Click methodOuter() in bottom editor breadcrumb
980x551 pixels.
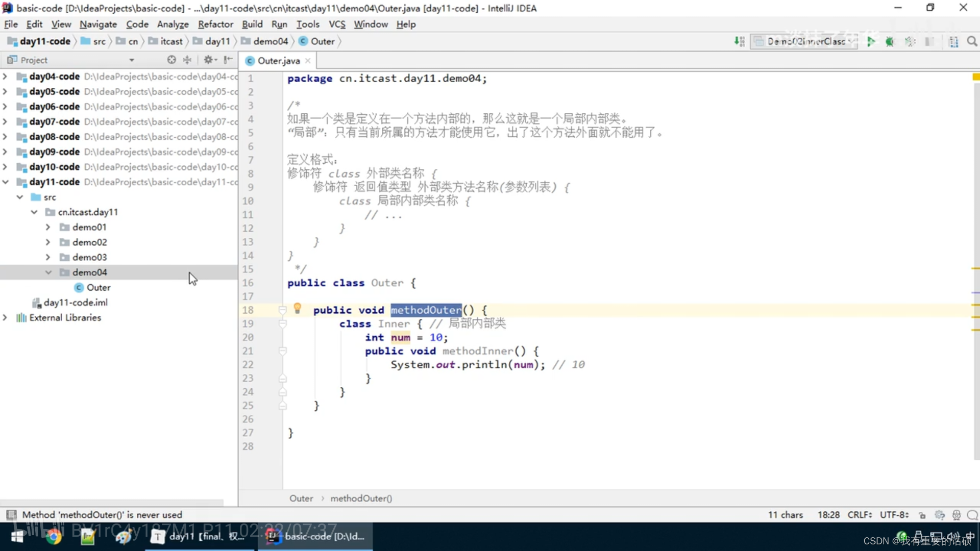(x=361, y=498)
